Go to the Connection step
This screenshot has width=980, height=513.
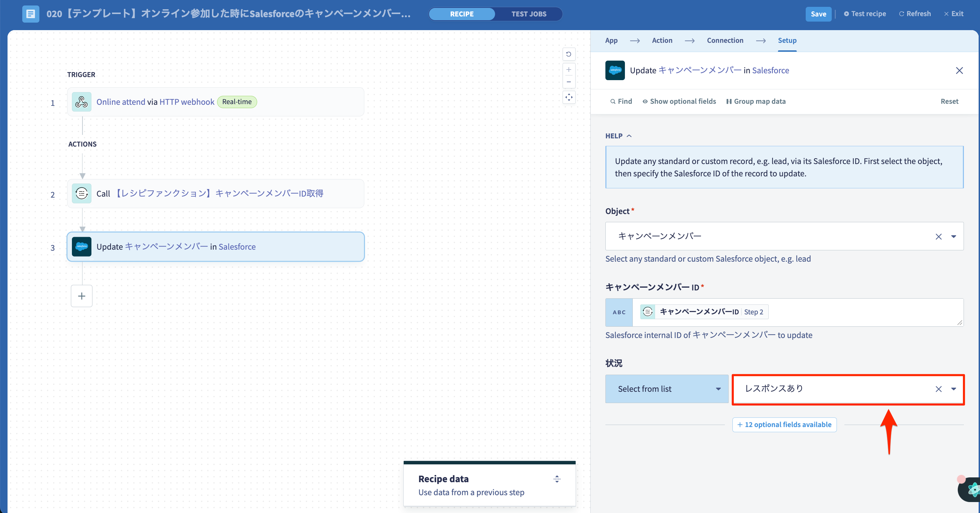pyautogui.click(x=725, y=40)
